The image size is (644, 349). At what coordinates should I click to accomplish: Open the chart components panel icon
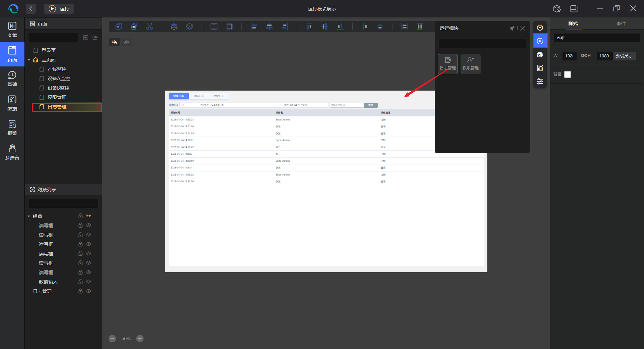(540, 68)
